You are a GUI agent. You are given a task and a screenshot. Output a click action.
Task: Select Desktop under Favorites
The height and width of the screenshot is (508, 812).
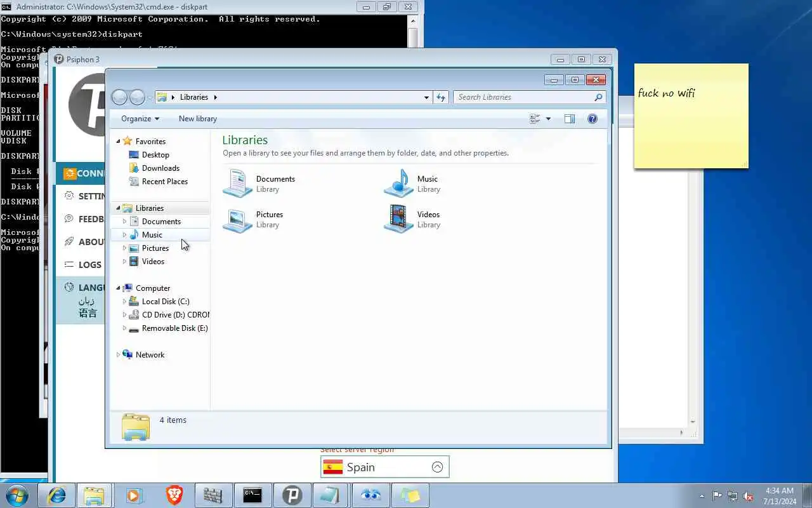pos(155,155)
